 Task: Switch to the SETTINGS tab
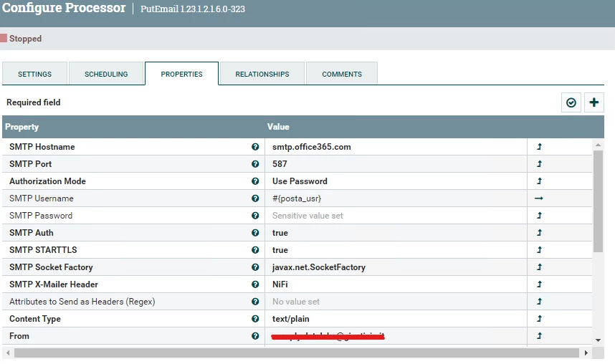click(34, 74)
